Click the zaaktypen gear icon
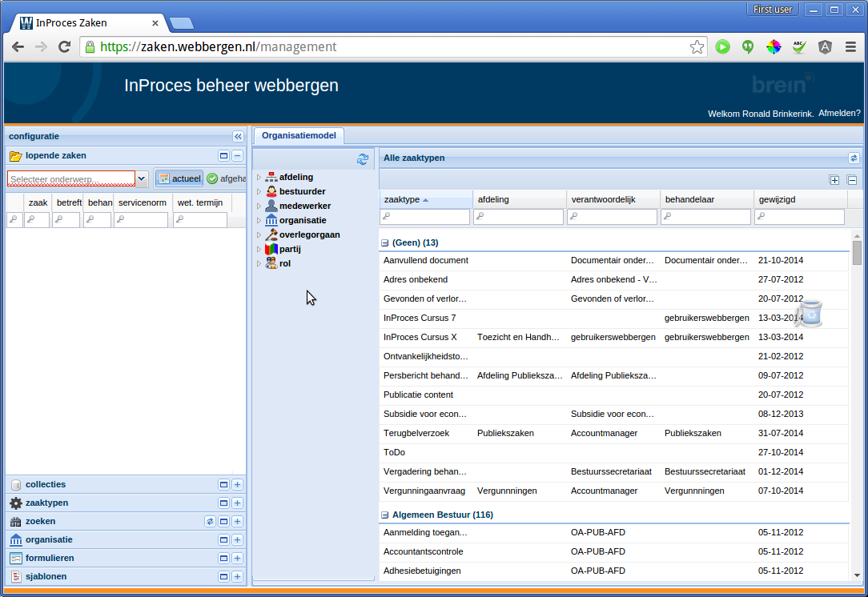868x597 pixels. pos(15,503)
